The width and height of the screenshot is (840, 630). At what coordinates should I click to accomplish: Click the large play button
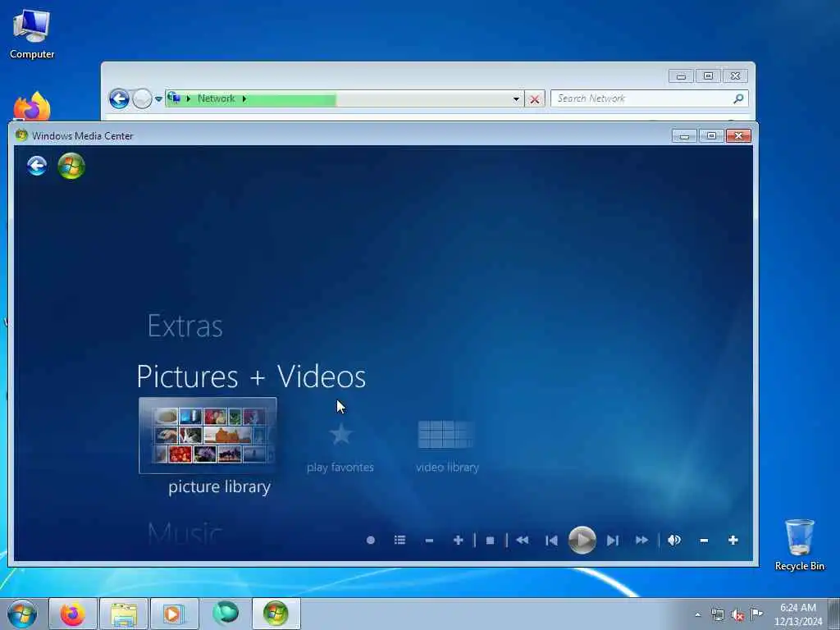(x=582, y=540)
